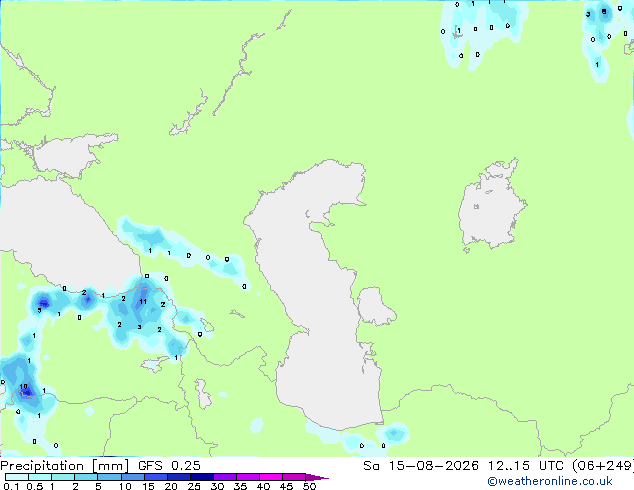Click the "30" legend scale label
Image resolution: width=634 pixels, height=490 pixels.
(x=218, y=486)
